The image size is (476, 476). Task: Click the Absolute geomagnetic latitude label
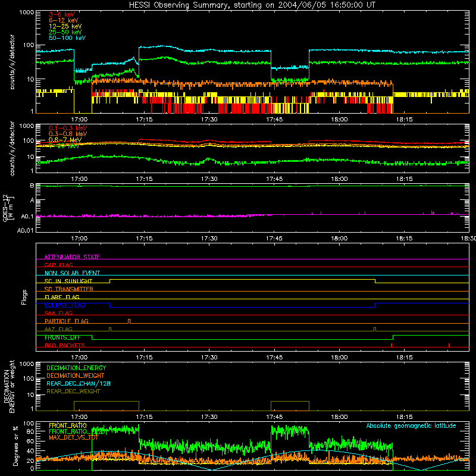tap(411, 425)
